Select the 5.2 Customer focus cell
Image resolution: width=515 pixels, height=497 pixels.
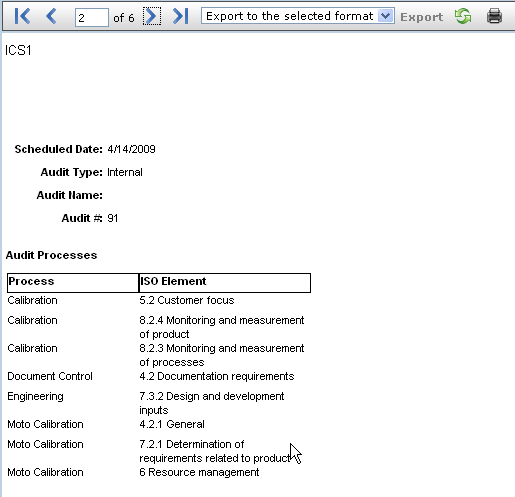coord(187,300)
